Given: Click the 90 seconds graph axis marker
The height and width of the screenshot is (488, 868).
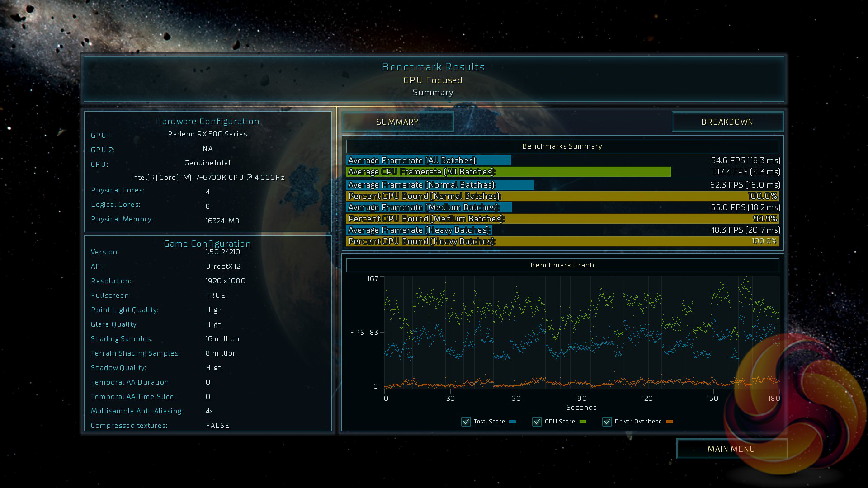Looking at the screenshot, I should click(x=582, y=399).
